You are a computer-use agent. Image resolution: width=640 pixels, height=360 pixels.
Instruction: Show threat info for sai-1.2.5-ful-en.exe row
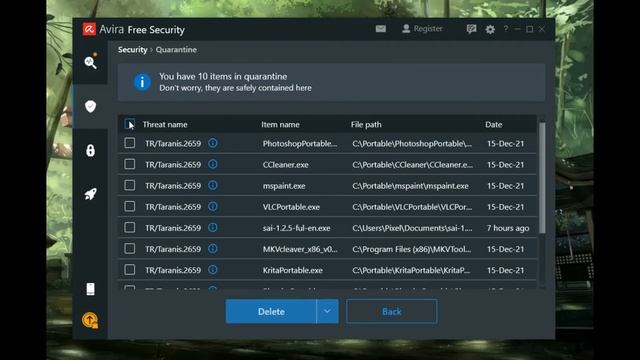point(213,227)
